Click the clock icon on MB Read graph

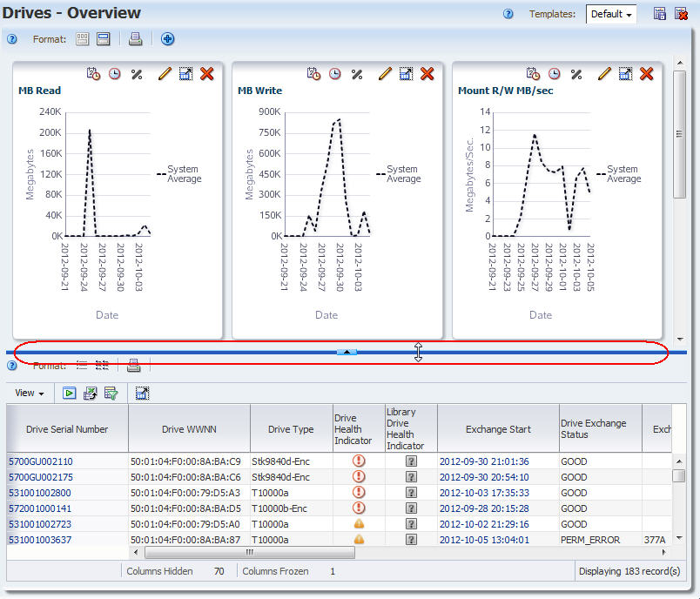115,74
